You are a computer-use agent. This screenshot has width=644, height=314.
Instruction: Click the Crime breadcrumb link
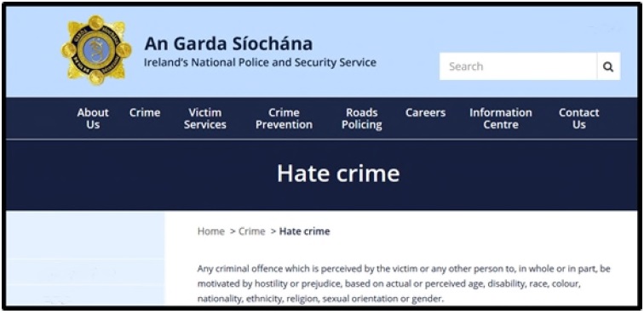coord(252,231)
